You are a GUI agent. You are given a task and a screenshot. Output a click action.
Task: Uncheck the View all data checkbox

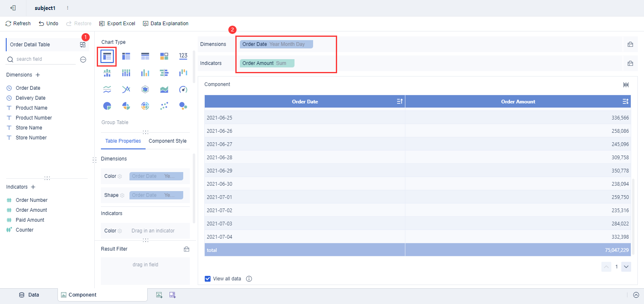click(x=208, y=278)
